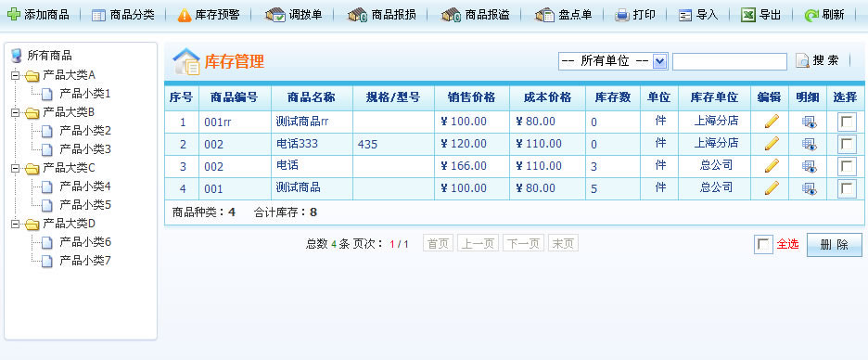Viewport: 868px width, 360px height.
Task: Check the selection box in row 4
Action: (x=846, y=189)
